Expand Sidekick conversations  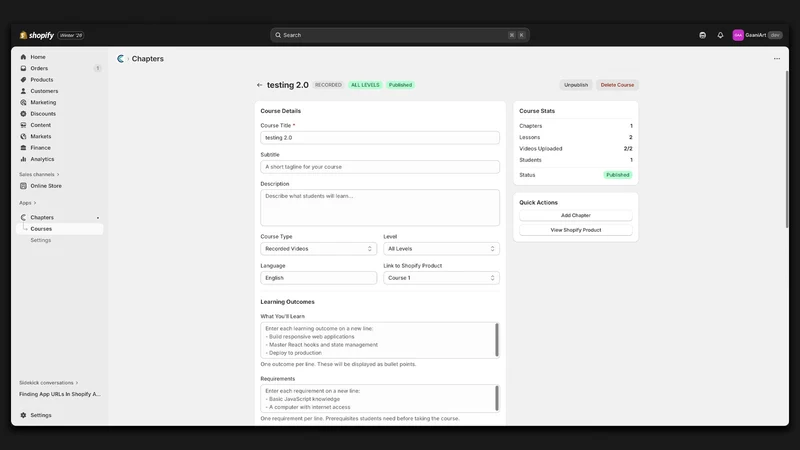point(48,383)
